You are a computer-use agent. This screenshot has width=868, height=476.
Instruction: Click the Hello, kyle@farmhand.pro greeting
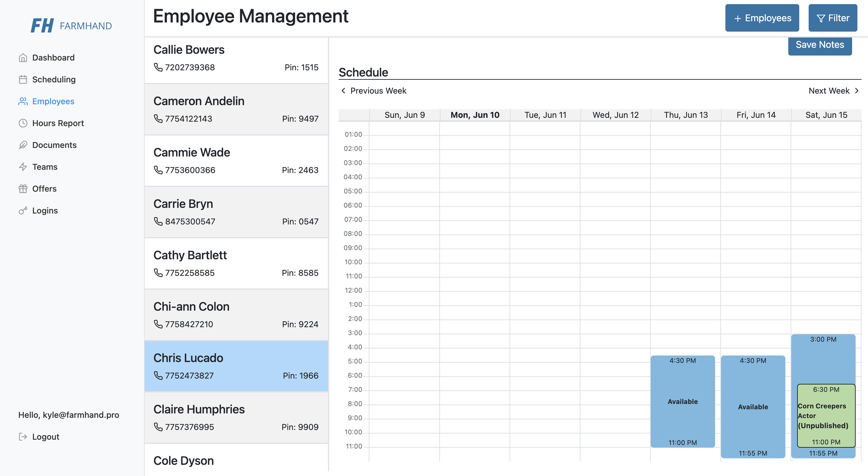tap(69, 415)
